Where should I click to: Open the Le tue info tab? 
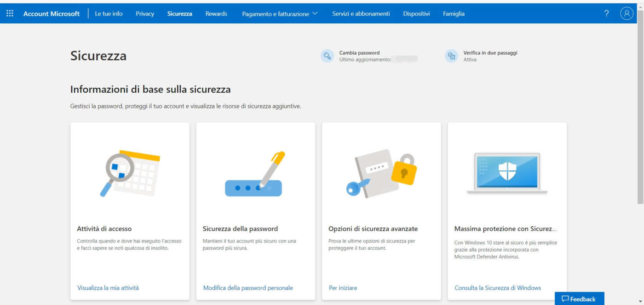click(x=109, y=14)
